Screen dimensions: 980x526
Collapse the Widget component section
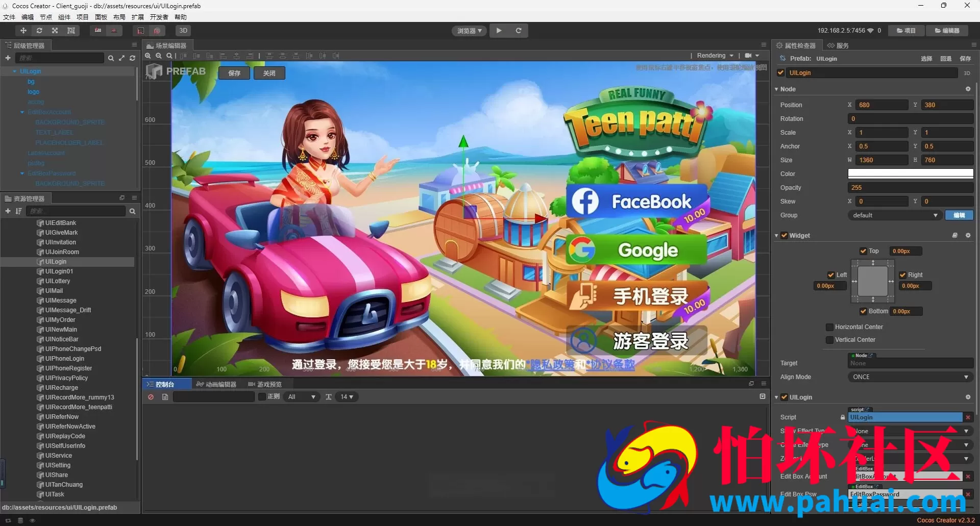[776, 236]
